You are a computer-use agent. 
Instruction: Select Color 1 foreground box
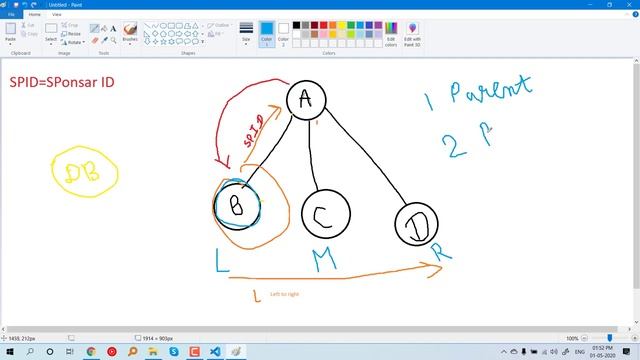267,34
